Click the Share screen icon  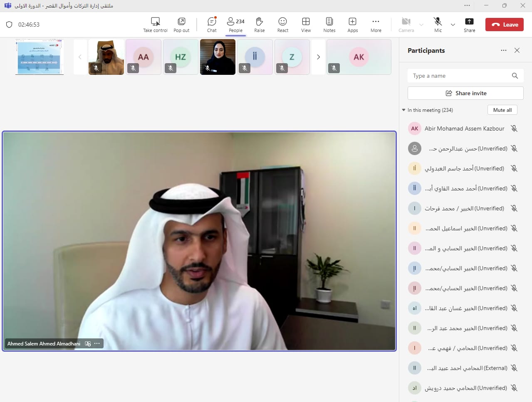click(469, 25)
